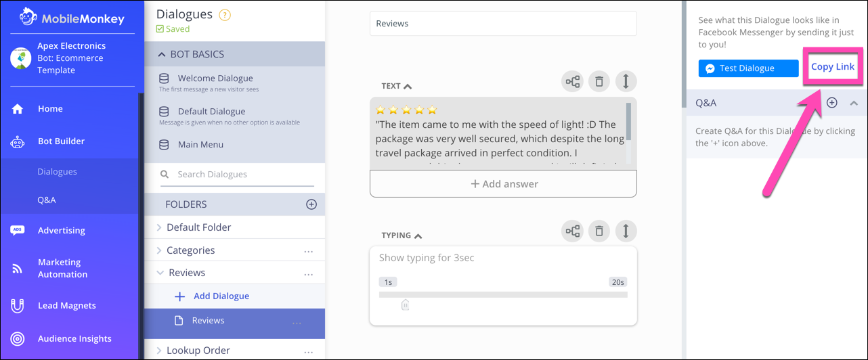Viewport: 868px width, 360px height.
Task: Open connection flow icon for TEXT widget
Action: [573, 82]
